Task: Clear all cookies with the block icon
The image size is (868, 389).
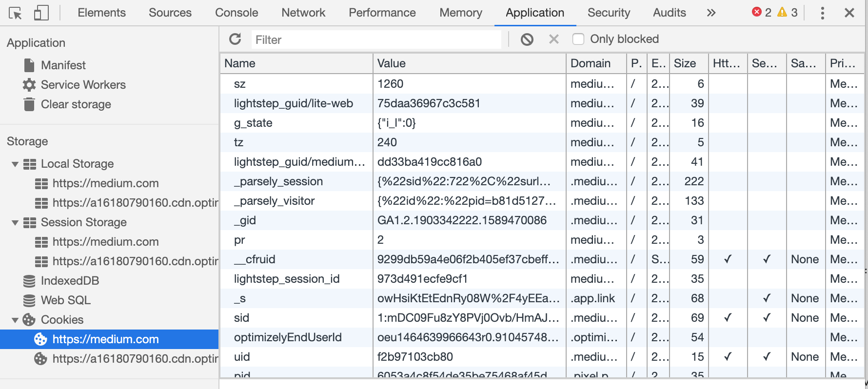Action: [x=527, y=39]
